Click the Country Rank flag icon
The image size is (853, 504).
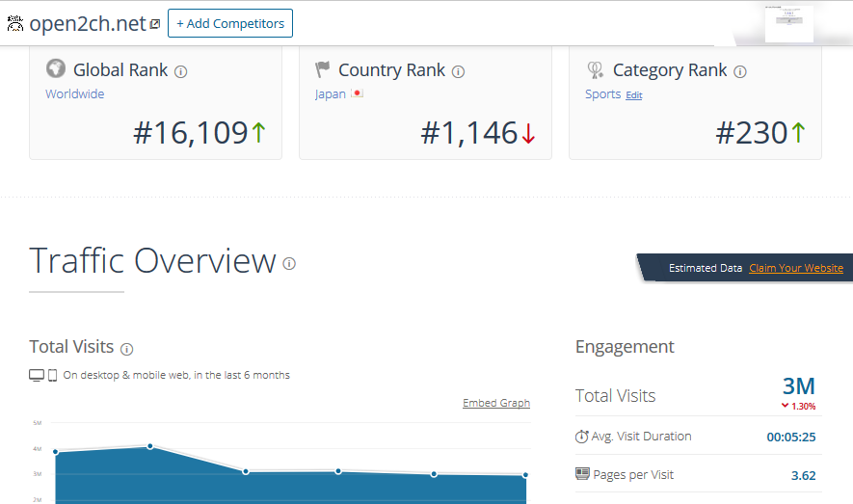coord(323,69)
